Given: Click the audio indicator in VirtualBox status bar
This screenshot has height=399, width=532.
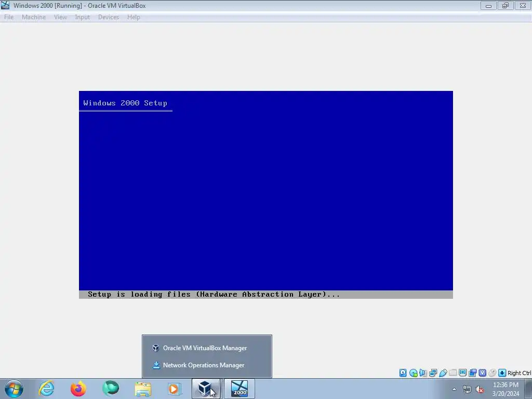Looking at the screenshot, I should point(423,373).
